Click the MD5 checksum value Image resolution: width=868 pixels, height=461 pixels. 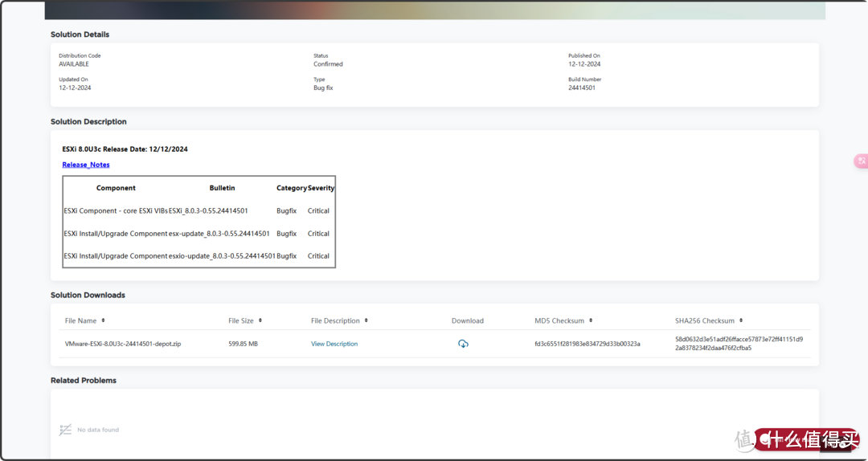[588, 344]
